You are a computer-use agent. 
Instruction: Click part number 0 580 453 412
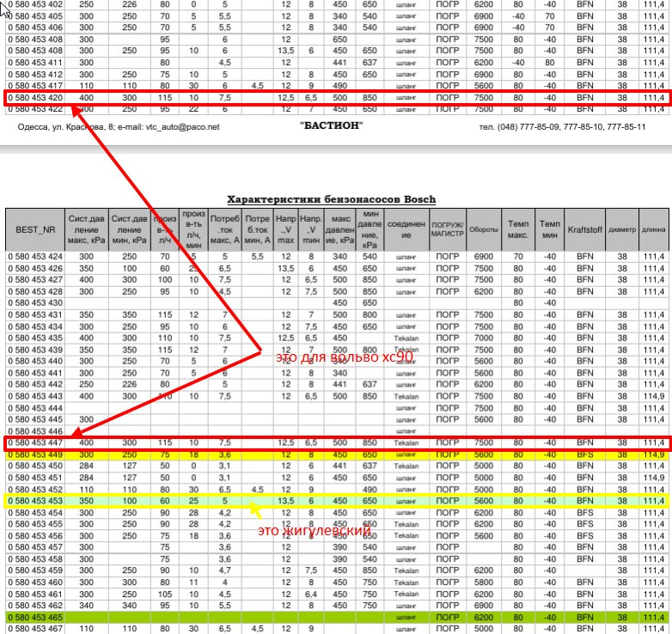pyautogui.click(x=35, y=75)
